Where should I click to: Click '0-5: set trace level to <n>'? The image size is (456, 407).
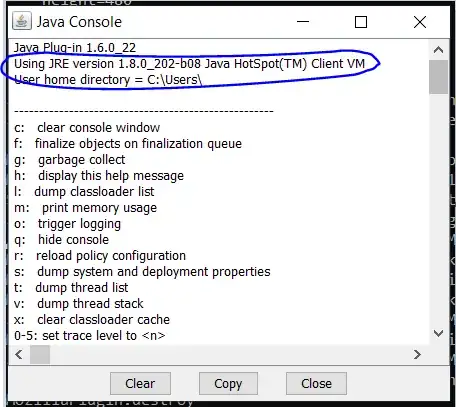tap(90, 336)
